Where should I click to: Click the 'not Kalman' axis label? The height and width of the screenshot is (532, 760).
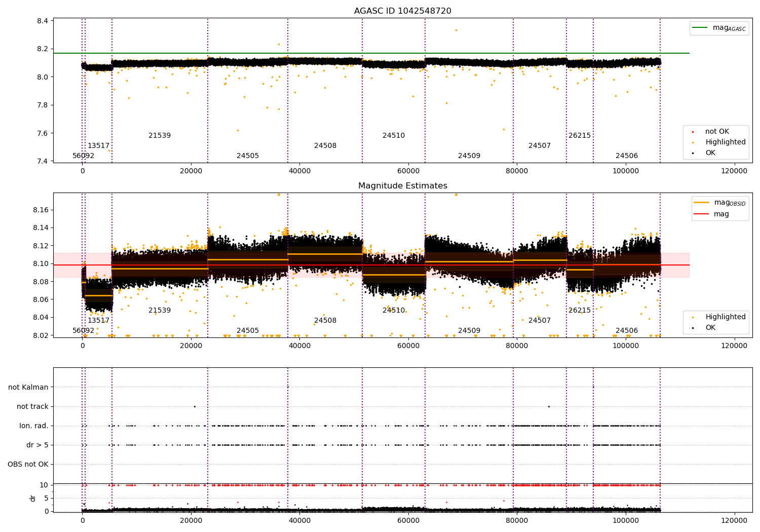click(28, 388)
